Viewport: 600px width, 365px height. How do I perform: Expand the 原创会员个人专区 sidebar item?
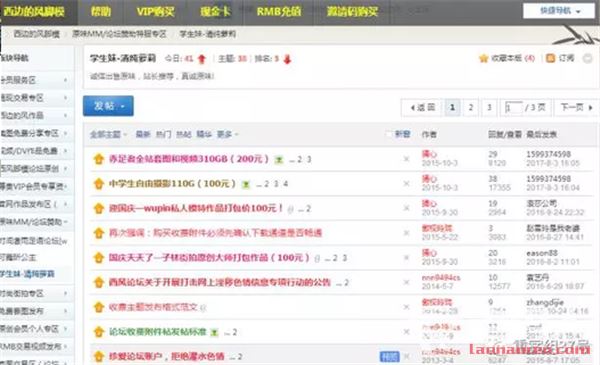(65, 329)
